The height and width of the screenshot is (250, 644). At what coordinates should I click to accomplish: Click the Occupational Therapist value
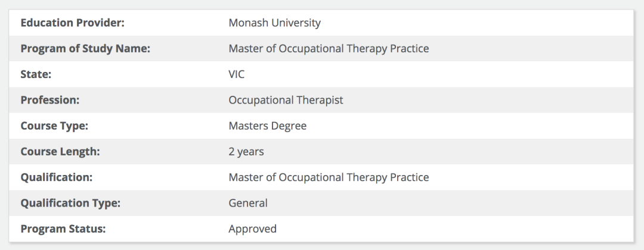(286, 100)
